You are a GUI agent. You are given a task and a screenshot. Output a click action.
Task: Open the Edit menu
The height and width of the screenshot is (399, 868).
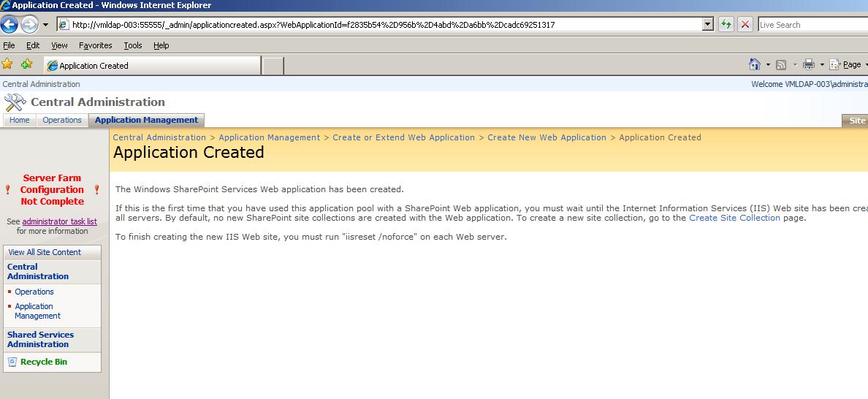coord(33,45)
